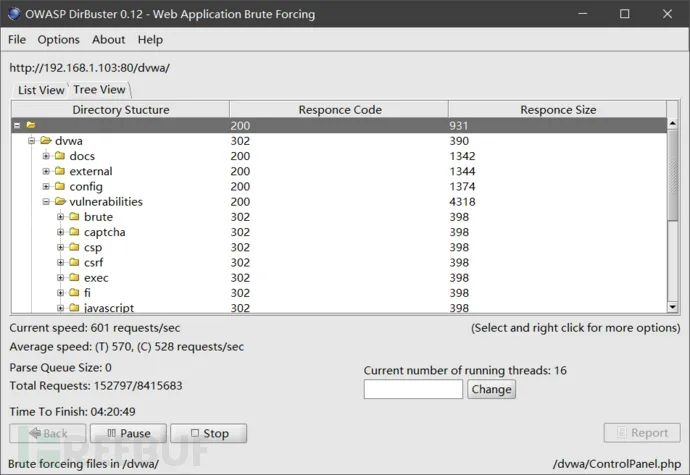Collapse the root tree node
690x475 pixels.
click(17, 125)
